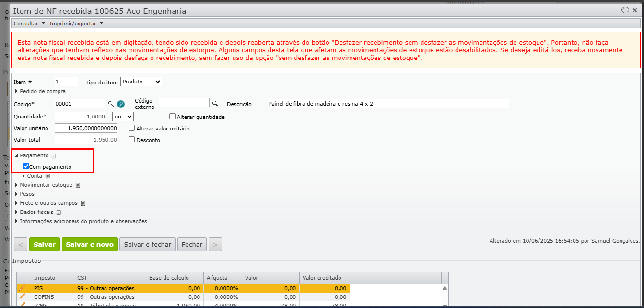Click the teal product lookup icon beside Código
This screenshot has width=644, height=308.
click(121, 104)
